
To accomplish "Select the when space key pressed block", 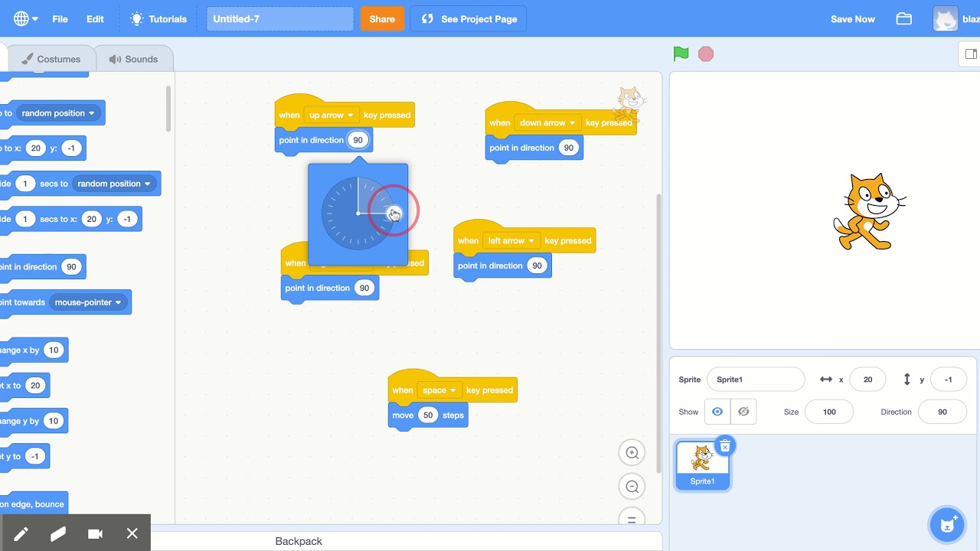I will [452, 389].
